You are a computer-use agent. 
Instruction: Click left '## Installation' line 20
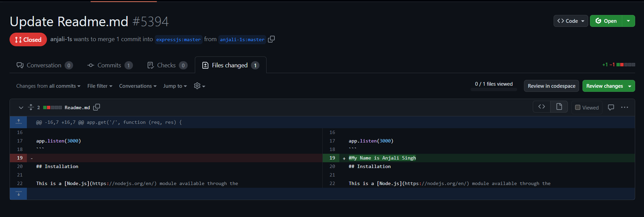[x=57, y=167]
